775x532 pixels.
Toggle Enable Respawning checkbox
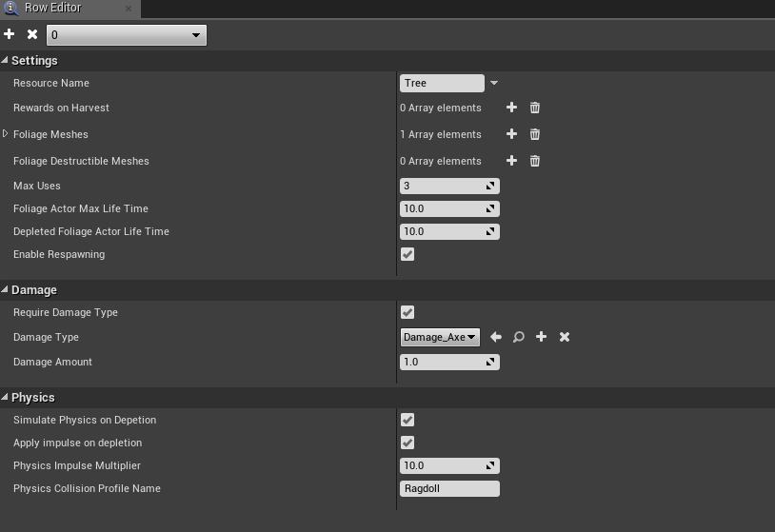coord(407,254)
